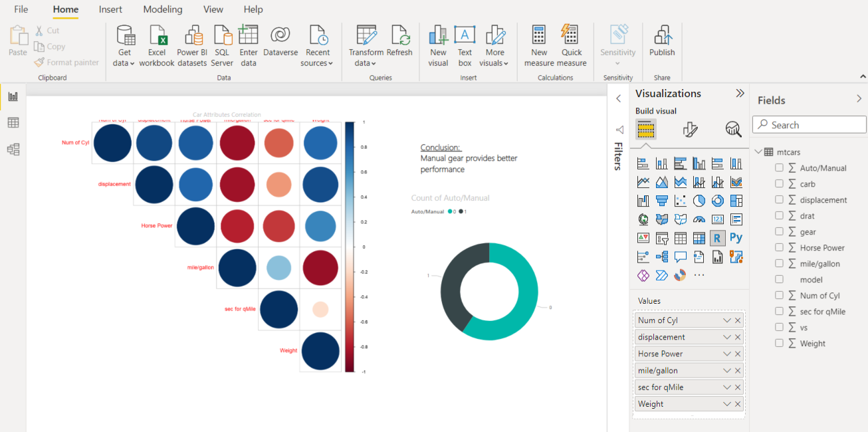Screen dimensions: 868x432
Task: Insert a New visual
Action: 438,45
